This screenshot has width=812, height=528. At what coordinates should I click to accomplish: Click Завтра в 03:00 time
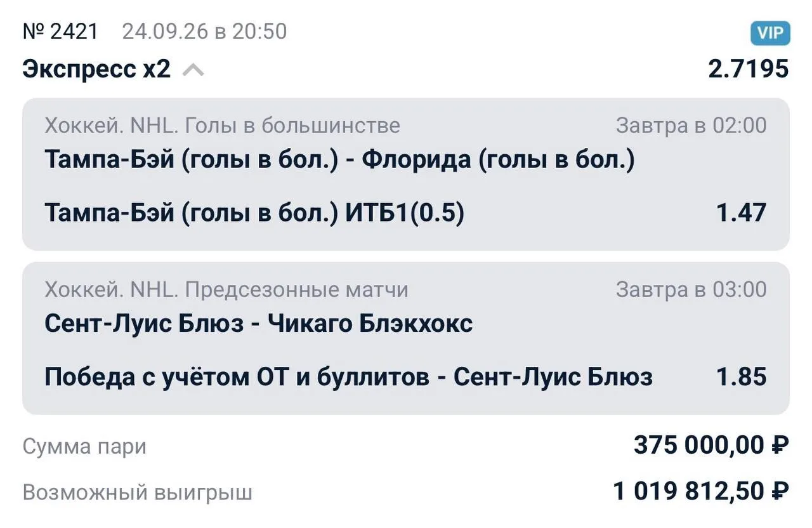(691, 290)
